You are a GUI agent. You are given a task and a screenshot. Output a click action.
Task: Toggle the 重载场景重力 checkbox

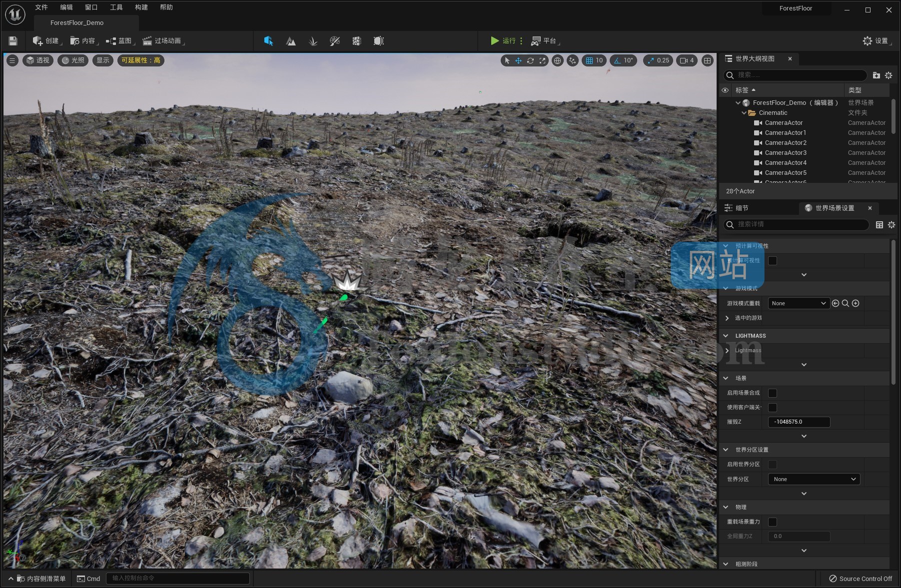coord(773,522)
